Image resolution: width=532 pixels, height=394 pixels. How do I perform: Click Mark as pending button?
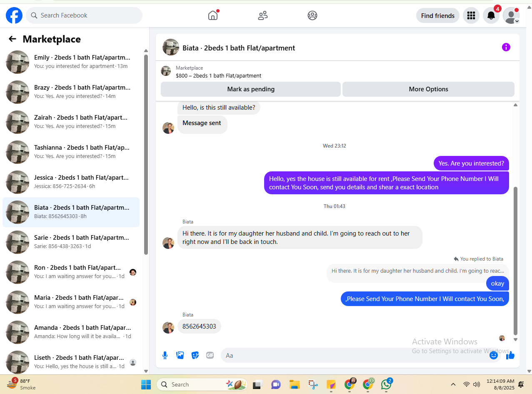pyautogui.click(x=251, y=89)
